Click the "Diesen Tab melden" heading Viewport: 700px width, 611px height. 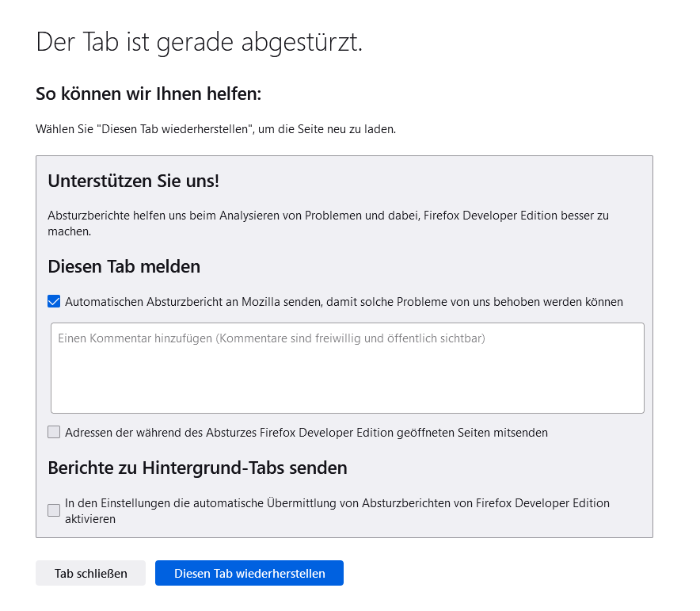[124, 266]
